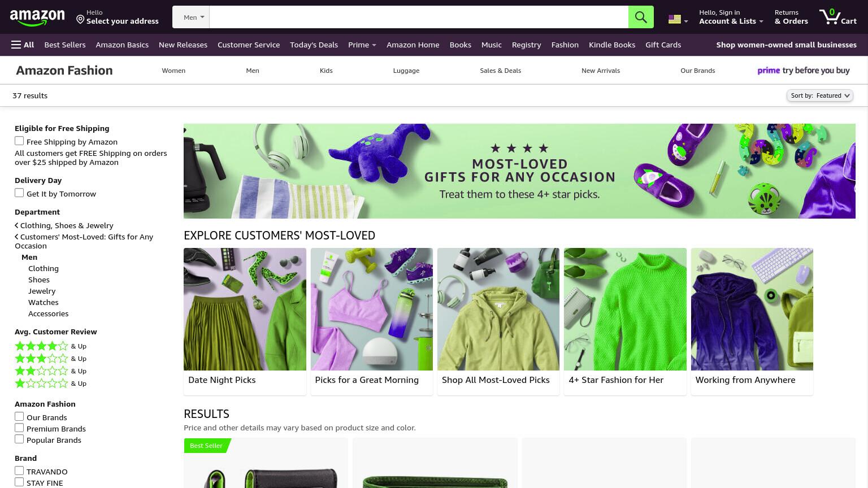Open Books link
This screenshot has height=488, width=868.
click(x=461, y=45)
